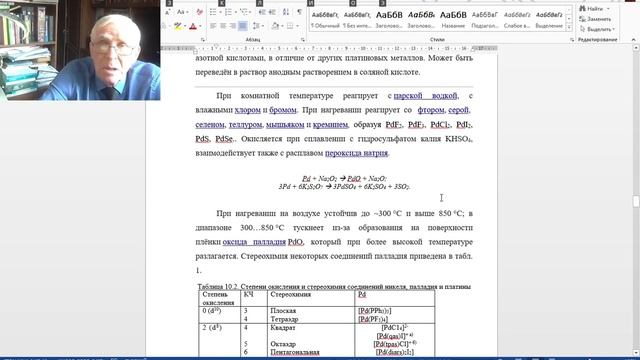Click the Multilevel list icon
This screenshot has width=640, height=360.
[244, 12]
